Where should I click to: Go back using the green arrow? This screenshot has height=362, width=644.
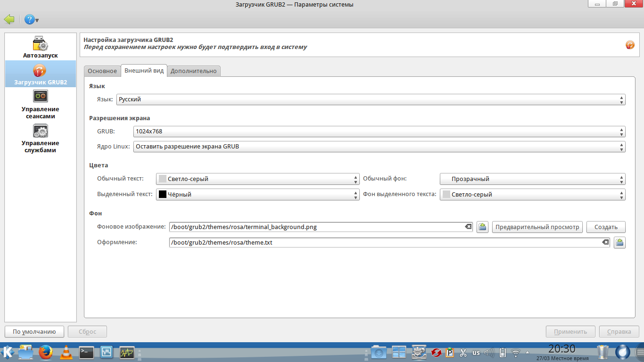click(x=9, y=19)
